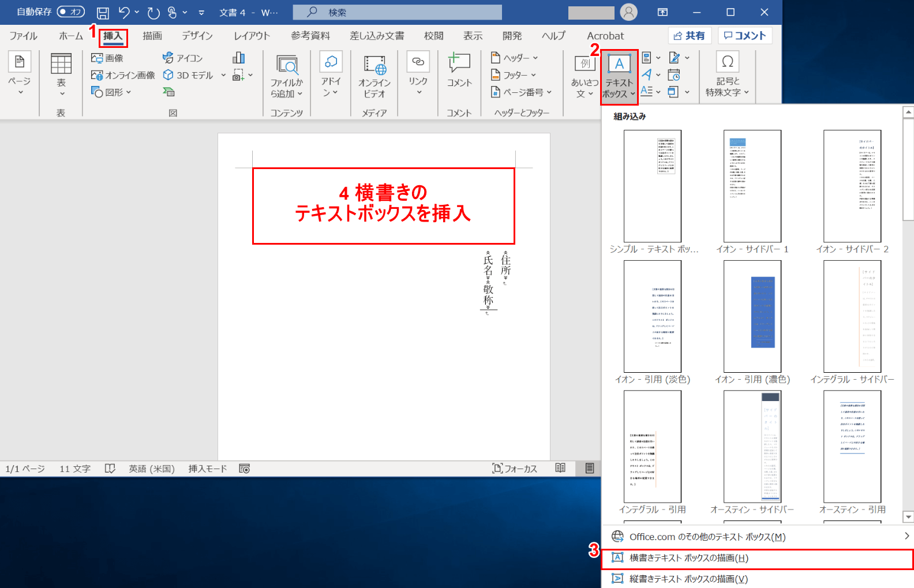Viewport: 914px width, 588px height.
Task: Click the アイコン insert button
Action: tap(183, 58)
